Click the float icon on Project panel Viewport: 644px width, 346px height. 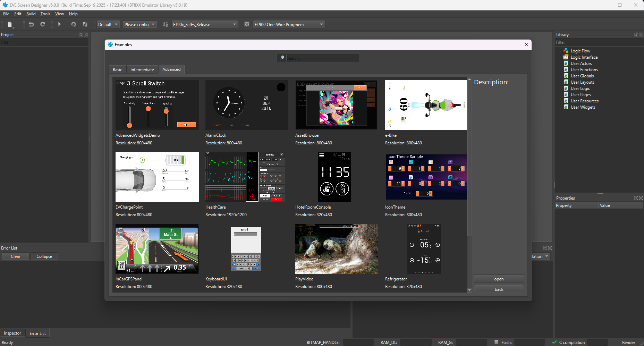[x=81, y=35]
